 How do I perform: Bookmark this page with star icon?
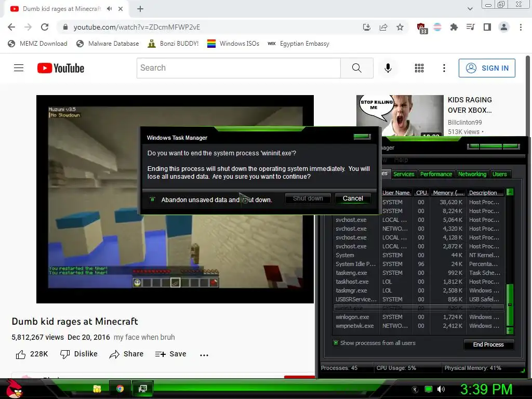[x=400, y=27]
